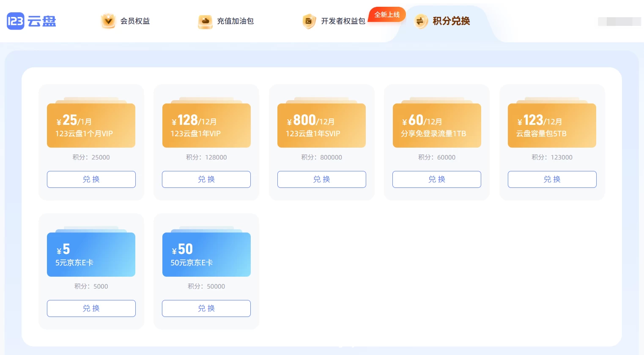Screen dimensions: 644x355
Task: Click the 积分：128000 text
Action: (x=206, y=157)
